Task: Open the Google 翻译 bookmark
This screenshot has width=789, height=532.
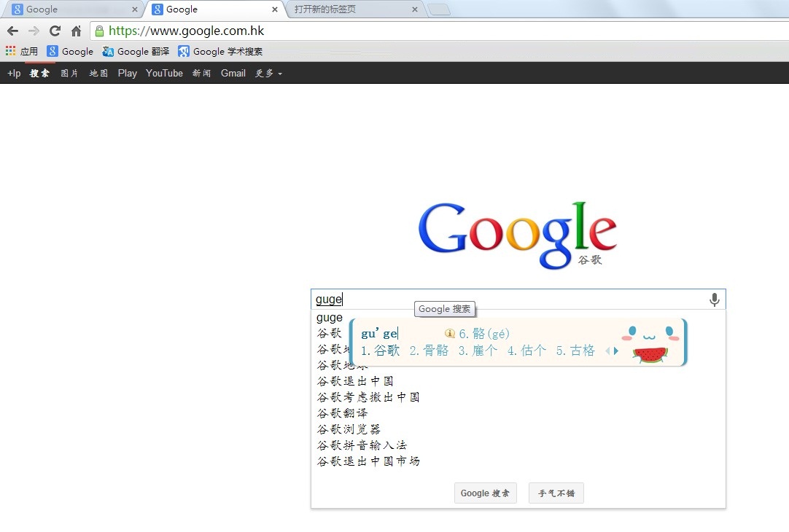Action: coord(136,51)
